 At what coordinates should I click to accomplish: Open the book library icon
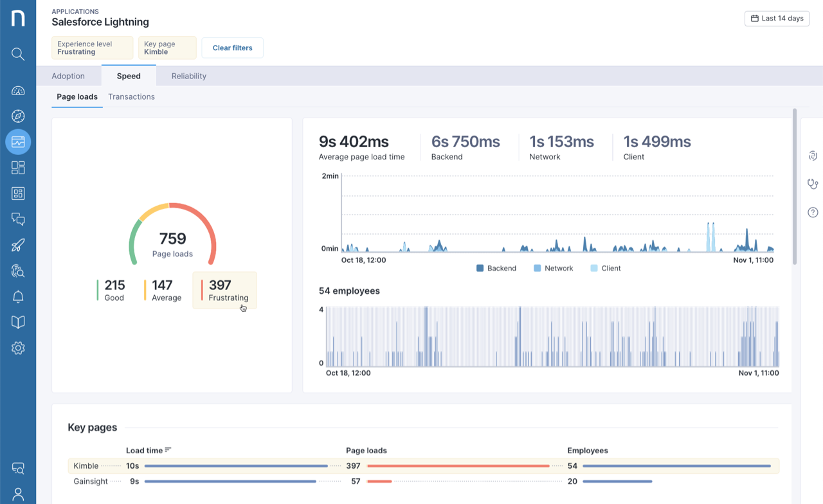point(18,322)
